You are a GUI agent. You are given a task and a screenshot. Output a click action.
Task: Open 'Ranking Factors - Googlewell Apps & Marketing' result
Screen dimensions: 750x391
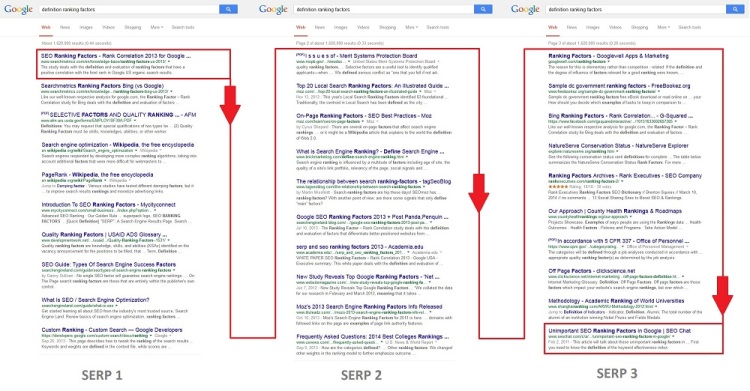pyautogui.click(x=608, y=56)
